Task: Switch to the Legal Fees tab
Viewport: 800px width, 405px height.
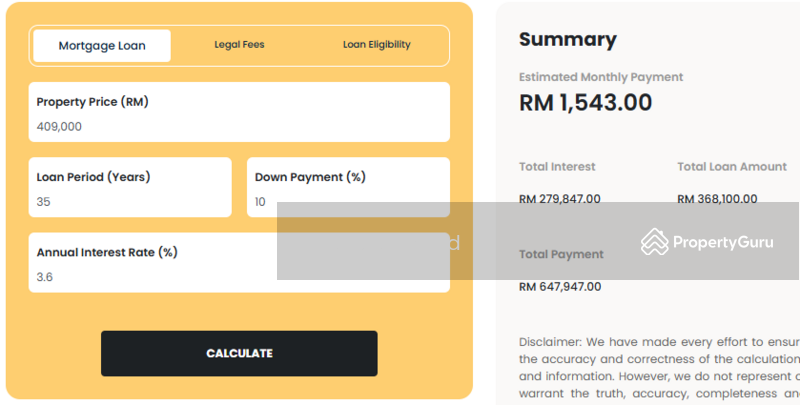Action: pyautogui.click(x=239, y=45)
